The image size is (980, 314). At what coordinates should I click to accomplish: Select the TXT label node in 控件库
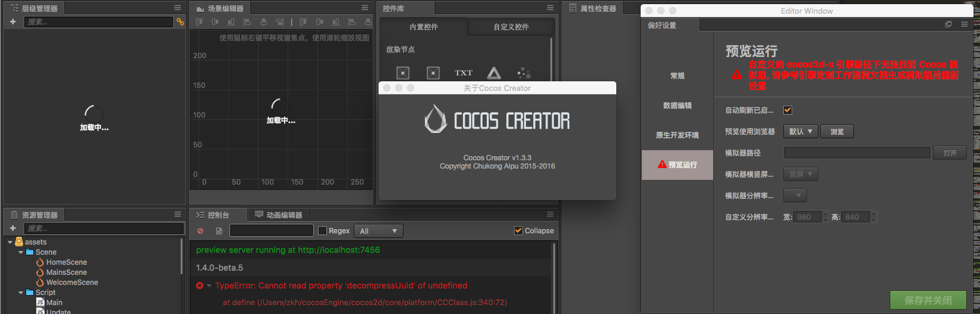[464, 73]
